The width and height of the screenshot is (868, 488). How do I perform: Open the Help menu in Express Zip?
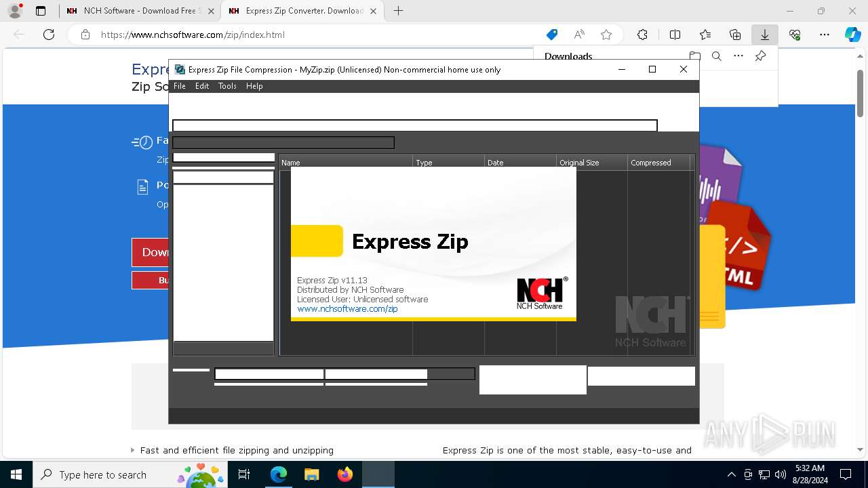pos(254,86)
